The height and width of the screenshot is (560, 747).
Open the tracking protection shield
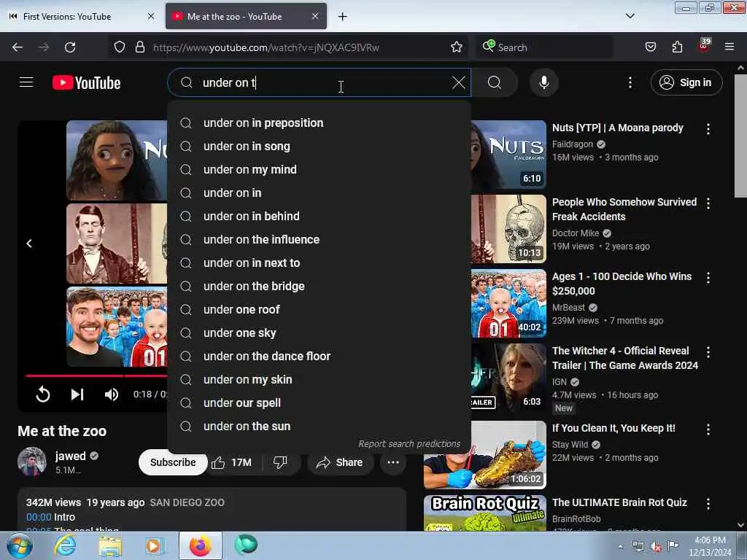[120, 47]
